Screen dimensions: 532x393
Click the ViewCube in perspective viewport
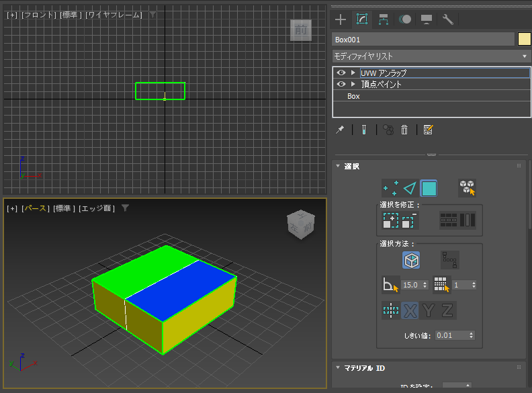tap(301, 224)
